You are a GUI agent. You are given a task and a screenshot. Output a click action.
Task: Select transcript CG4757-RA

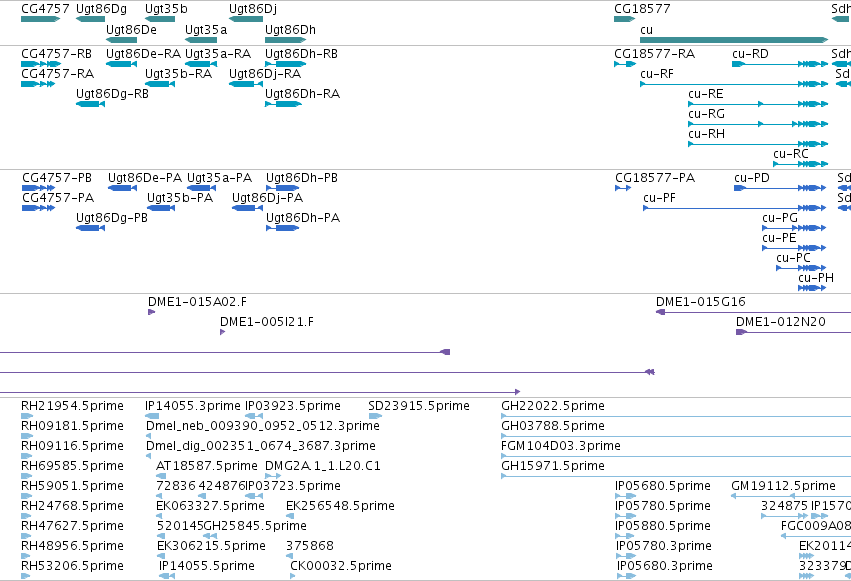57,74
